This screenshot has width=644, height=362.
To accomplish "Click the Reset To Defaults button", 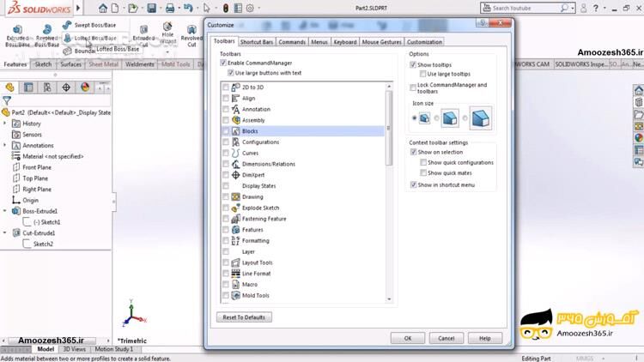I will point(245,317).
